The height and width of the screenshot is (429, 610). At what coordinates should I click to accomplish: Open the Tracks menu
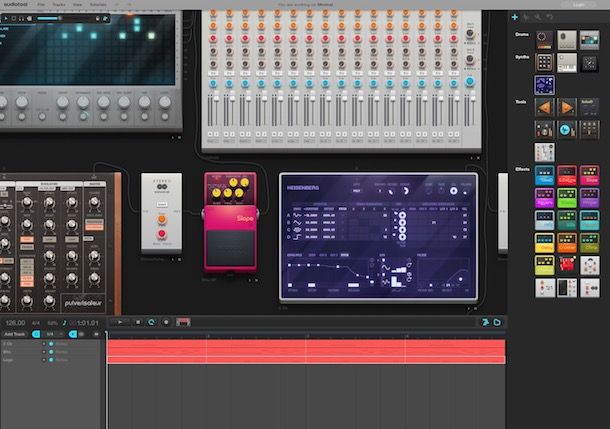(59, 4)
